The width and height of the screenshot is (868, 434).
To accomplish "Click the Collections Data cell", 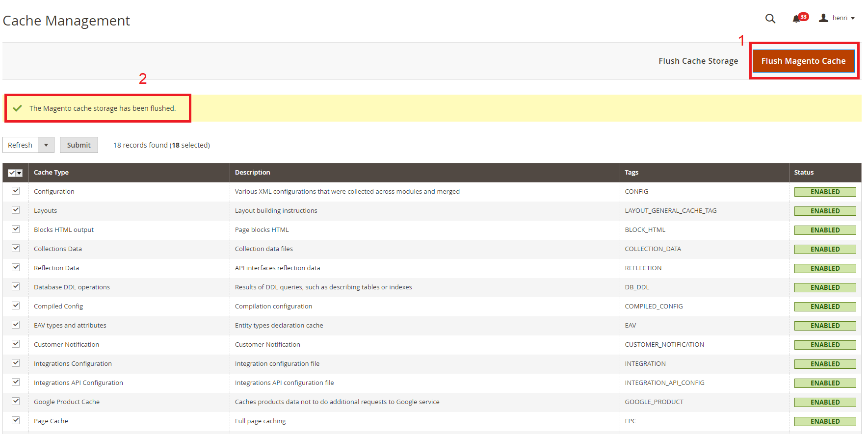I will (129, 249).
